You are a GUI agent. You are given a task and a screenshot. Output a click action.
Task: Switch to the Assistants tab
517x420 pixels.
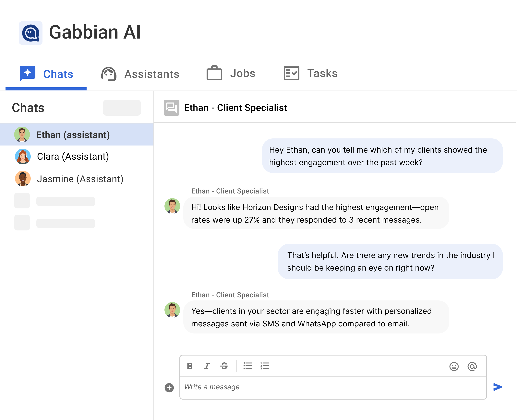[140, 74]
